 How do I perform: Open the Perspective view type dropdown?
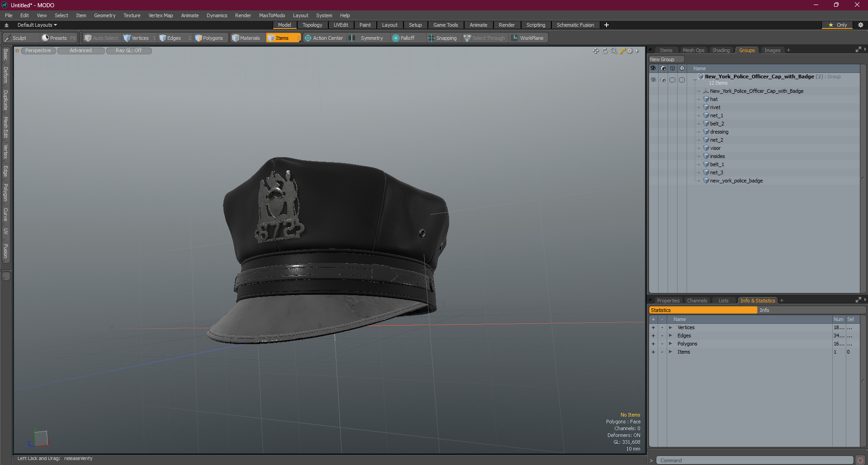[38, 51]
